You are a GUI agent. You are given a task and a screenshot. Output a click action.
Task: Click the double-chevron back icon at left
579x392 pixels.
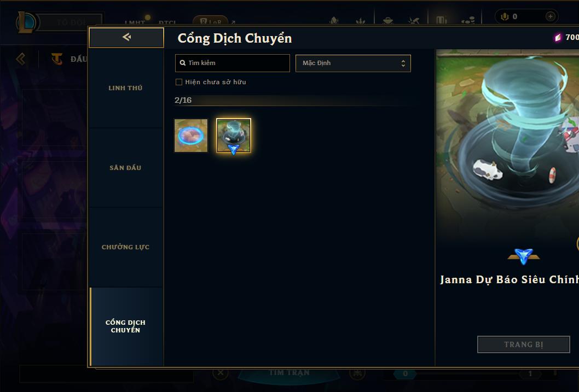click(21, 58)
